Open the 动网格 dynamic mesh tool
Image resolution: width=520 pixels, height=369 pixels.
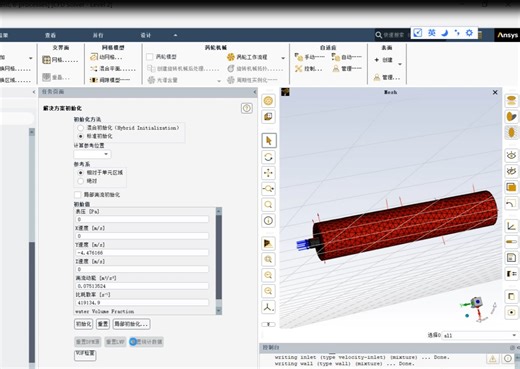coord(106,57)
